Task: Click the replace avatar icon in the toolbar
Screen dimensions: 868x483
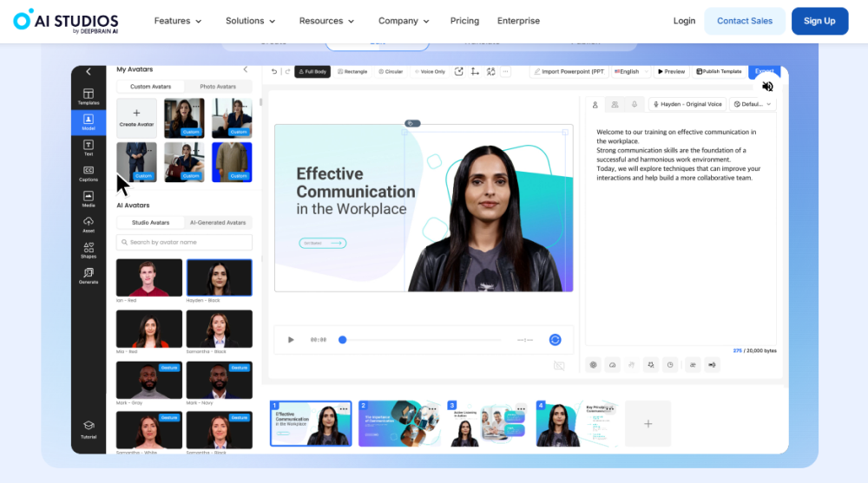Action: point(459,71)
